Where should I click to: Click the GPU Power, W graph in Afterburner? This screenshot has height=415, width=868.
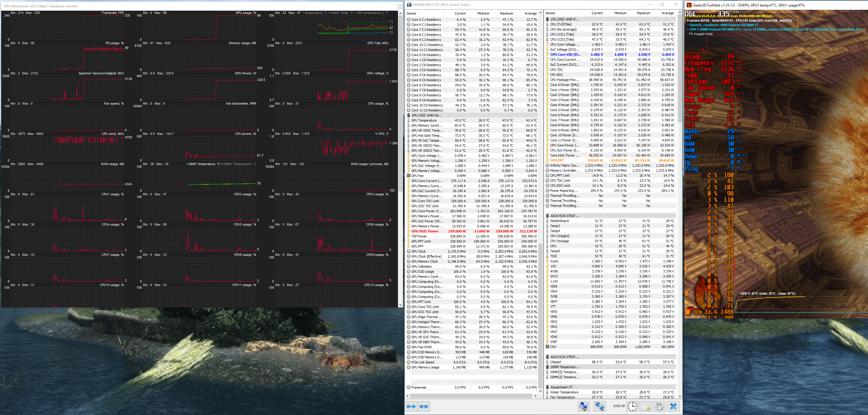[200, 87]
